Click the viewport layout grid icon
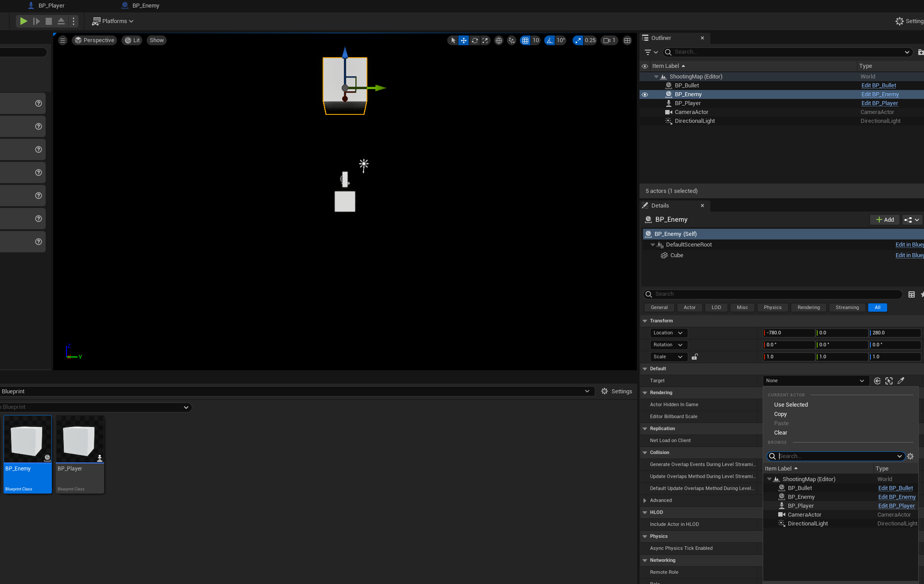The width and height of the screenshot is (924, 584). pyautogui.click(x=627, y=40)
